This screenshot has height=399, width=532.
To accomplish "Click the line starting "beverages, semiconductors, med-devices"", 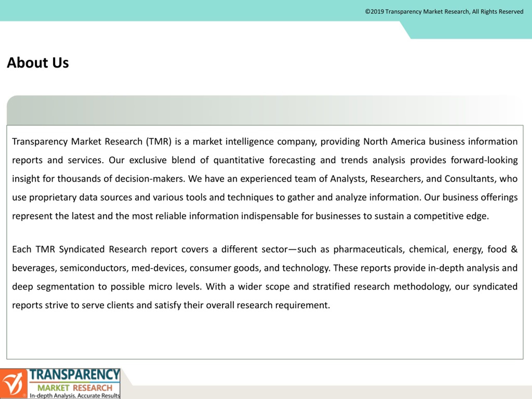I will coord(265,268).
